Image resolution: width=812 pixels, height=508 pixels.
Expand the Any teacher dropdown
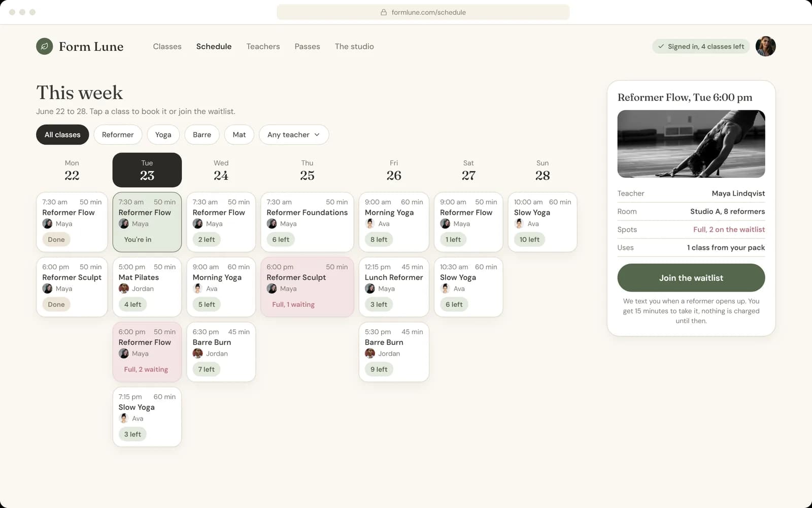pos(294,135)
